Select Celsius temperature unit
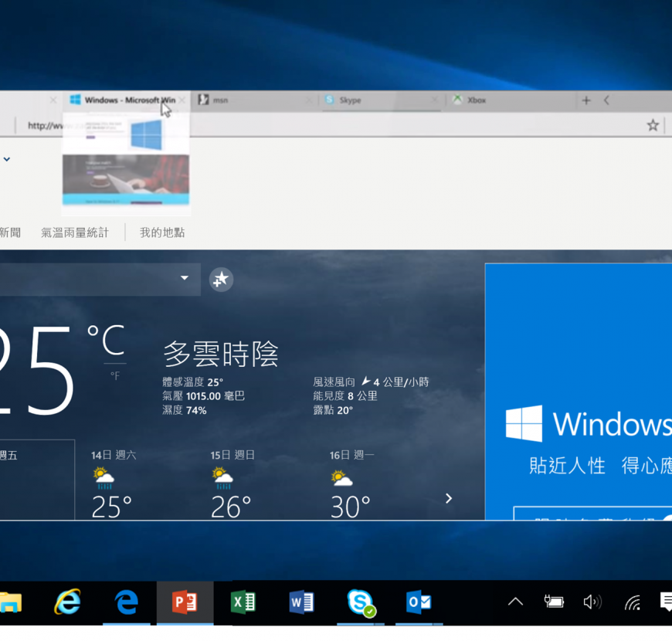This screenshot has width=672, height=641. tap(107, 341)
